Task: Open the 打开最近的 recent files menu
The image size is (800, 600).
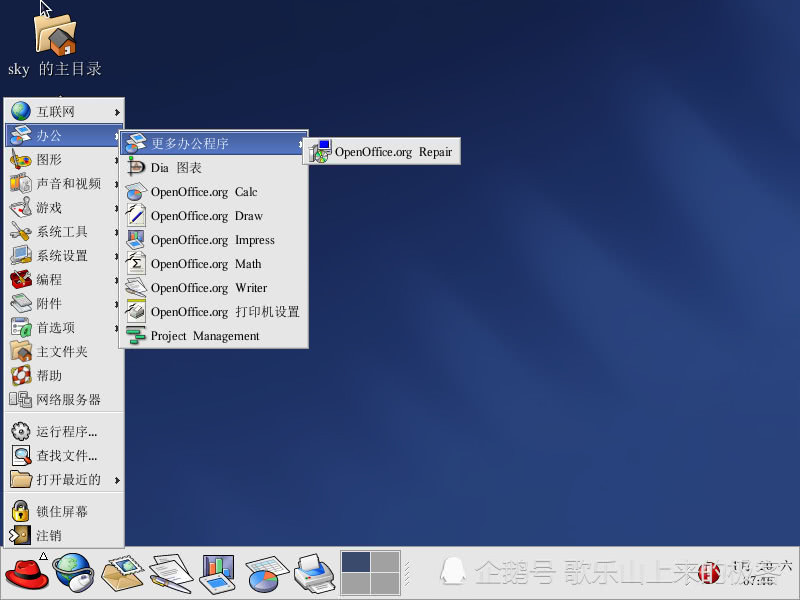Action: coord(64,480)
